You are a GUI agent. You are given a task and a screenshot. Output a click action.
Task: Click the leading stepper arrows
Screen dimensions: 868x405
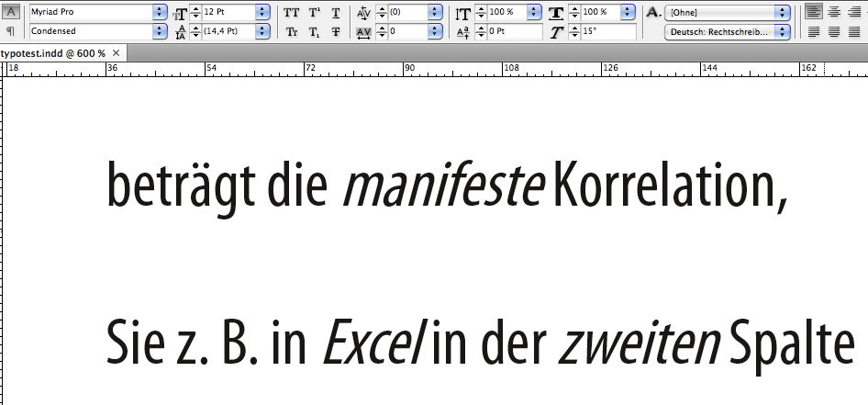coord(195,31)
